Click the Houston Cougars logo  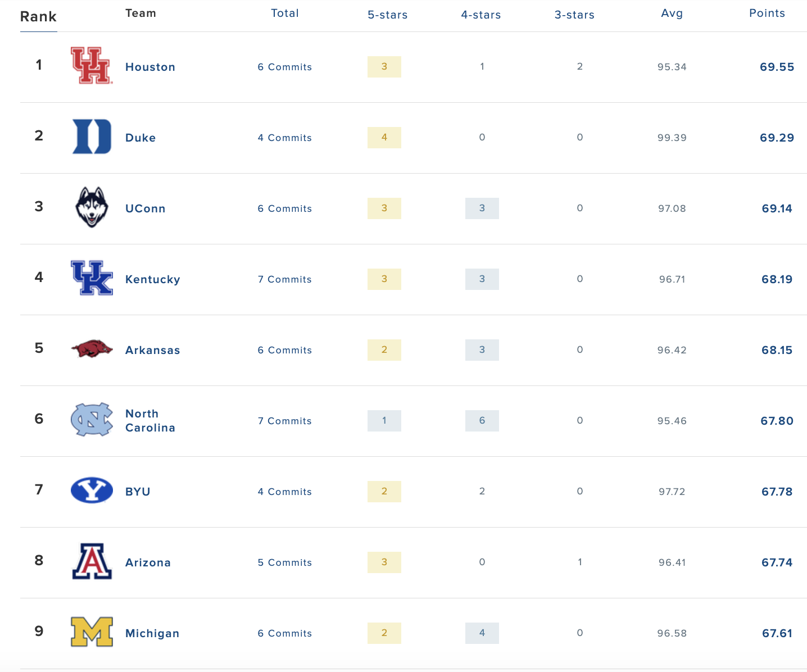(x=92, y=66)
